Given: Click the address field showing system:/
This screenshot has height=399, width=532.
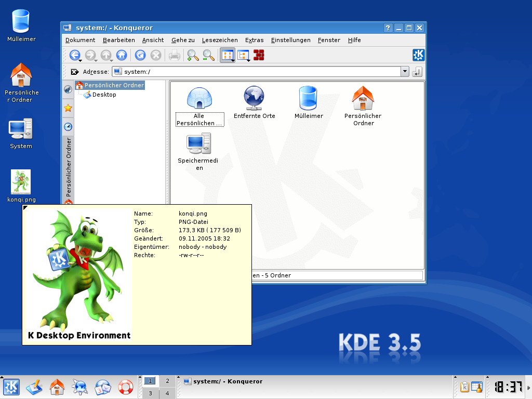Looking at the screenshot, I should click(x=257, y=72).
